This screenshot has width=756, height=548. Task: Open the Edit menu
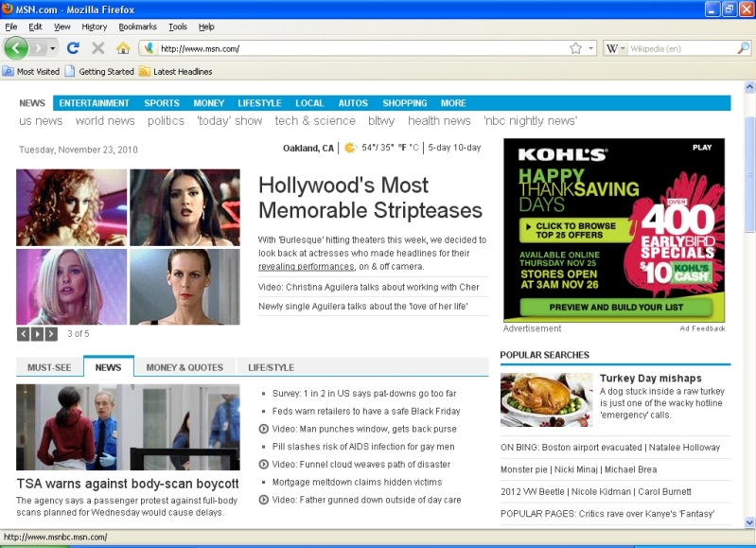(35, 27)
